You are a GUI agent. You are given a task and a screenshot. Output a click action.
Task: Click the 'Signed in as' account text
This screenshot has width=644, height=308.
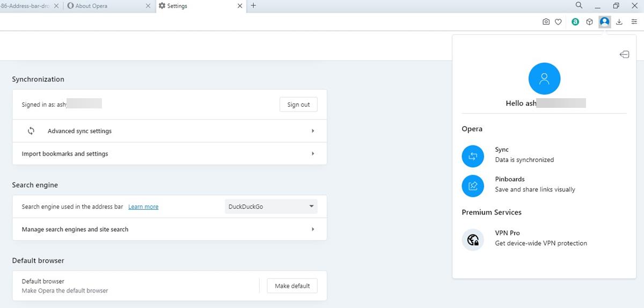(x=44, y=105)
